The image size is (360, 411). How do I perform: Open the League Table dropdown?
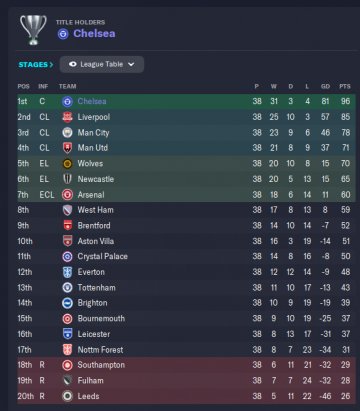pyautogui.click(x=102, y=64)
